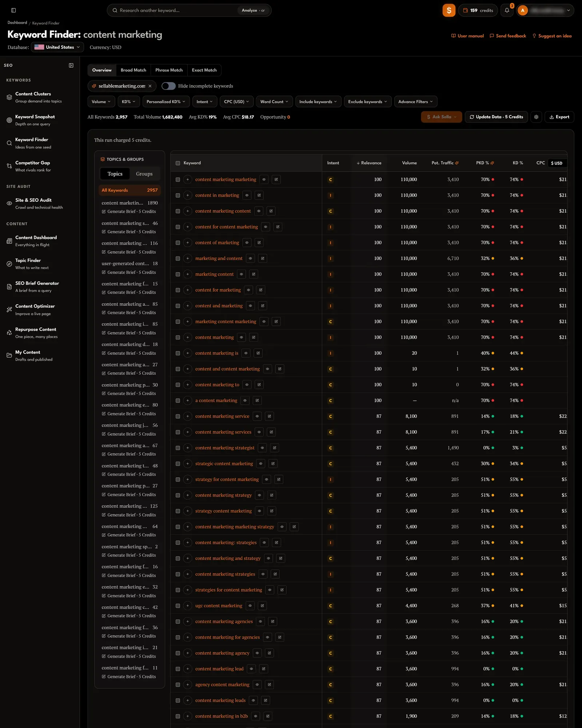Open Repurpose Content sidebar item
The image size is (582, 728).
point(39,333)
